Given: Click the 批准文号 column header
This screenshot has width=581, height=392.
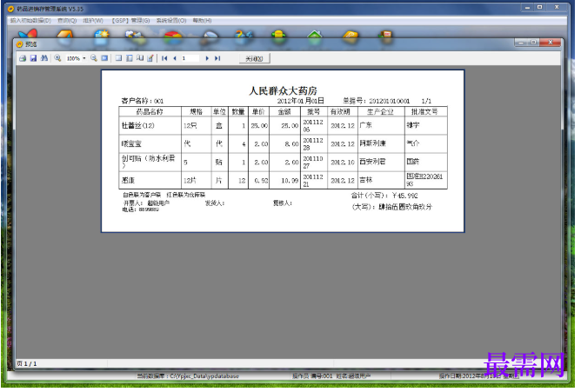Looking at the screenshot, I should 425,112.
